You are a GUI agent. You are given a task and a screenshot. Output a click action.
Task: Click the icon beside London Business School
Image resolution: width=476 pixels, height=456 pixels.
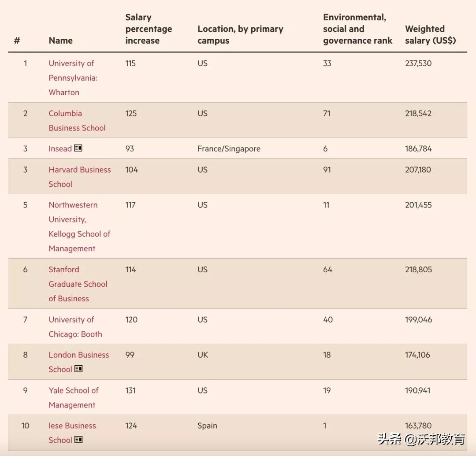click(x=78, y=369)
